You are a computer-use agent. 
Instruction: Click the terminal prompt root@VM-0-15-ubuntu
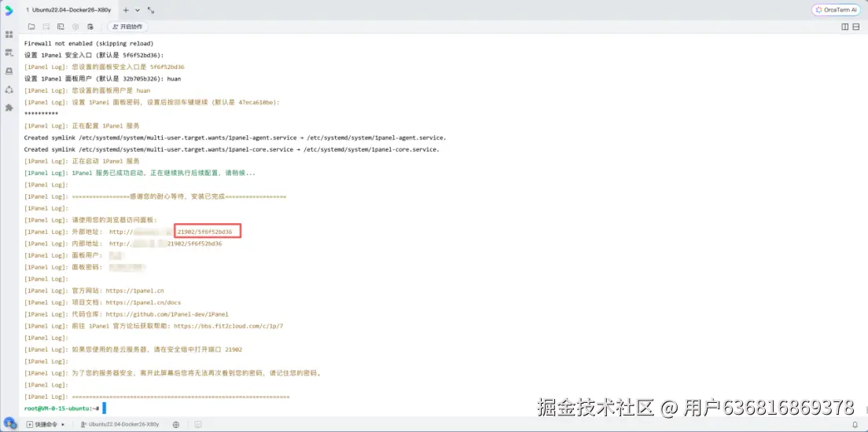[x=61, y=408]
